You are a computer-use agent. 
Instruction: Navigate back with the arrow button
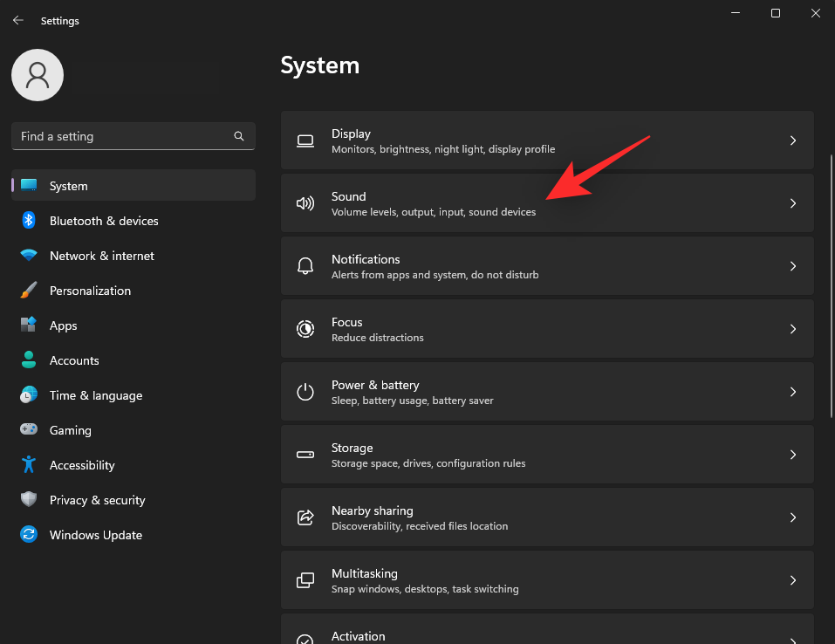17,20
